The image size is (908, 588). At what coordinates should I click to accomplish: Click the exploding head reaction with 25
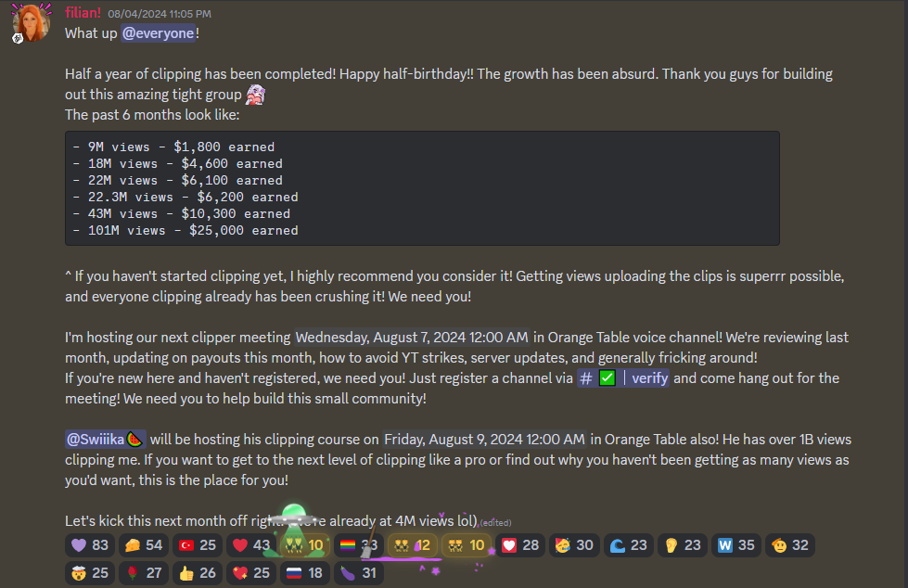click(90, 573)
